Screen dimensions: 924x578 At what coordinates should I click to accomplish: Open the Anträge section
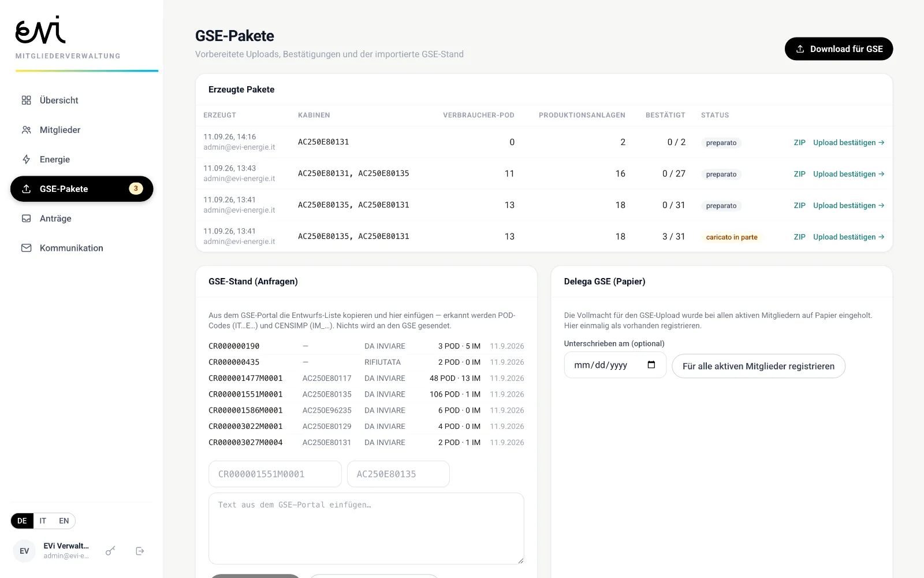[81, 218]
